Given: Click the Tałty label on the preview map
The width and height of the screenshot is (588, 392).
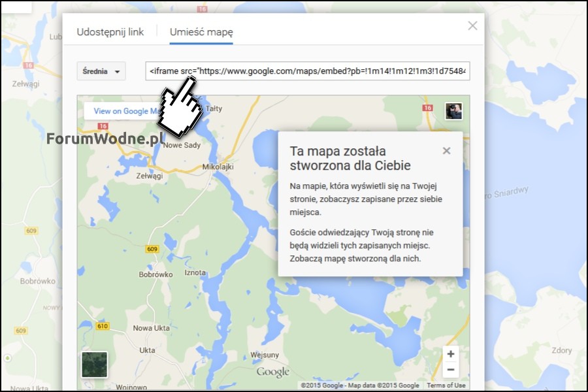Looking at the screenshot, I should pyautogui.click(x=214, y=108).
